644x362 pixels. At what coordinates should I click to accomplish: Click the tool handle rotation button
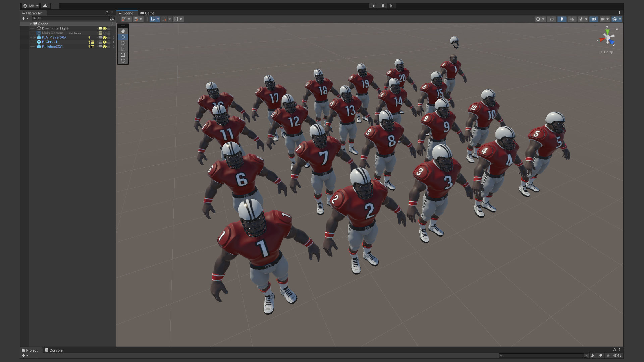click(x=136, y=19)
